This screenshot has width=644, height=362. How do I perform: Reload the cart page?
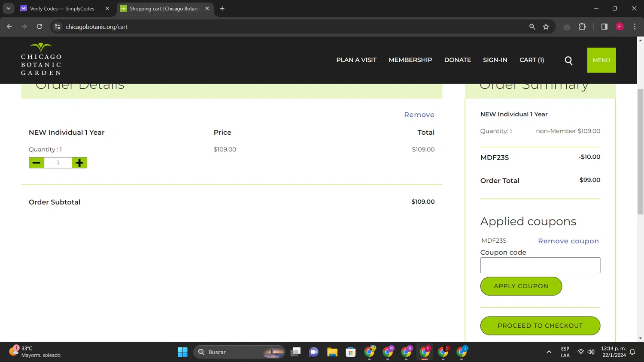[39, 27]
